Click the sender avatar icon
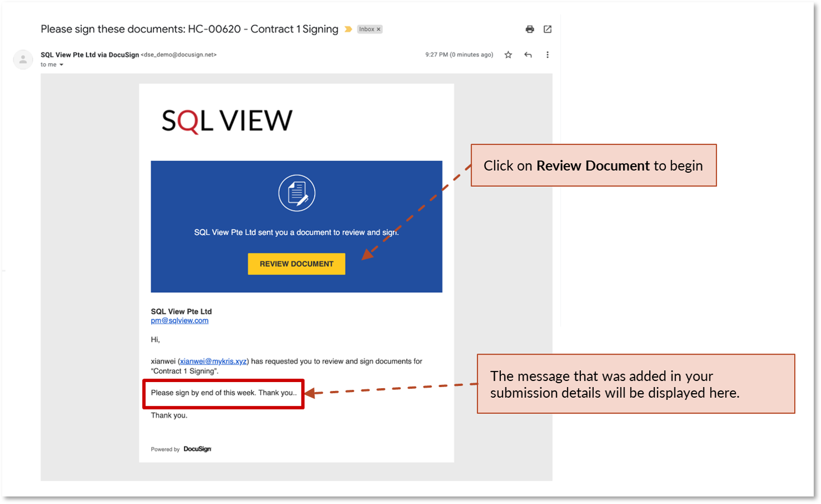 pos(23,59)
